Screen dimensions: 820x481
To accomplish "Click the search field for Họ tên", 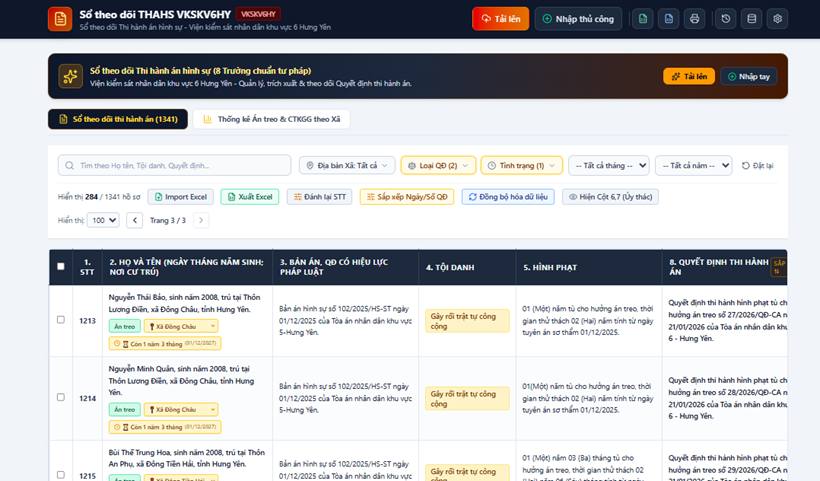I will pyautogui.click(x=174, y=165).
